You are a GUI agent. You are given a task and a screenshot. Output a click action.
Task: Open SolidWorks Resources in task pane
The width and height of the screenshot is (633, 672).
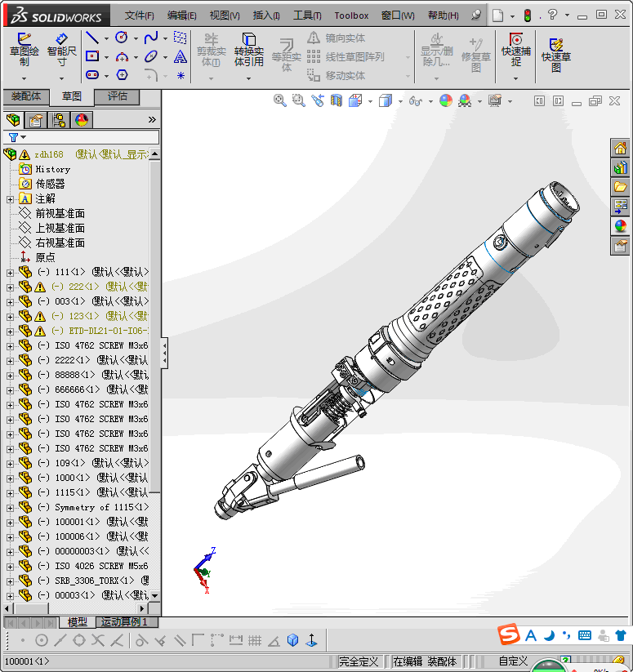click(620, 148)
